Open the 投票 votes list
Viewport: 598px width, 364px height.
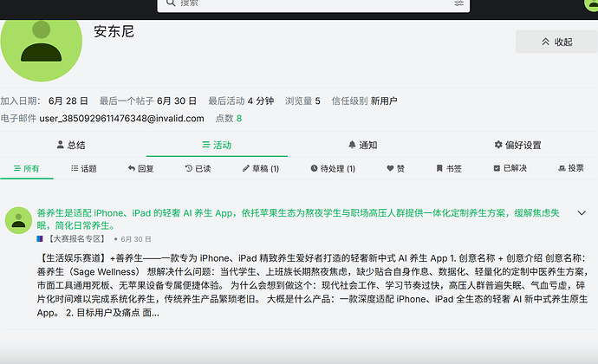[x=571, y=168]
